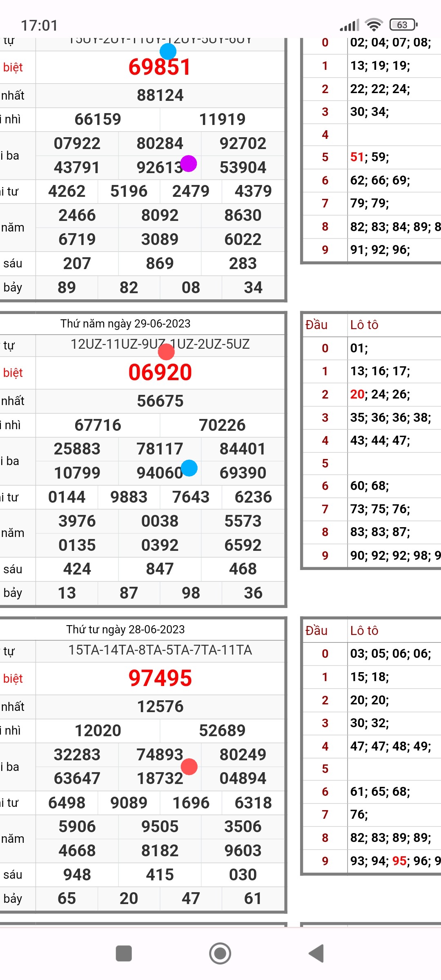Image resolution: width=441 pixels, height=980 pixels.
Task: Tap loto row 73; 75; 76;
Action: click(380, 509)
